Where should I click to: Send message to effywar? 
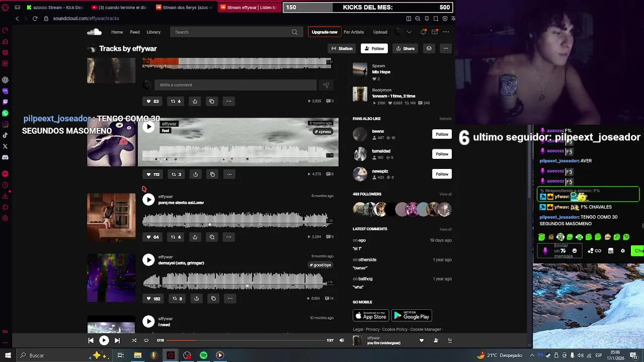429,49
